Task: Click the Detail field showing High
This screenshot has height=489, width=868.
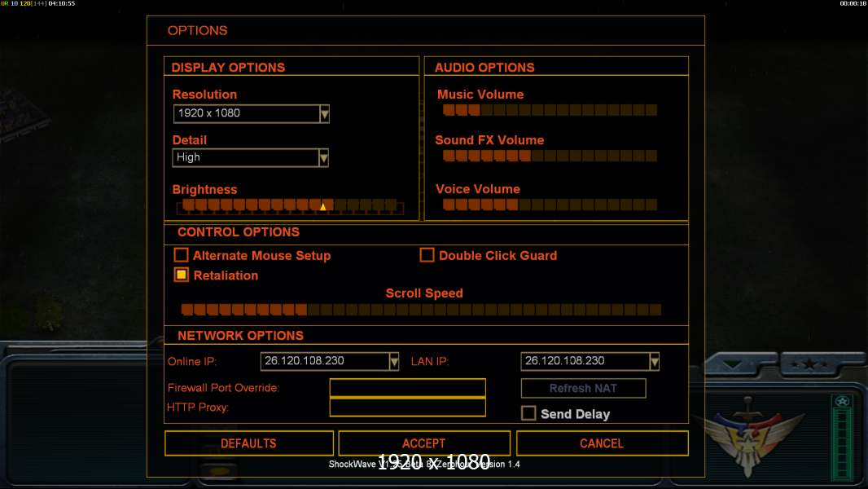Action: [x=245, y=158]
